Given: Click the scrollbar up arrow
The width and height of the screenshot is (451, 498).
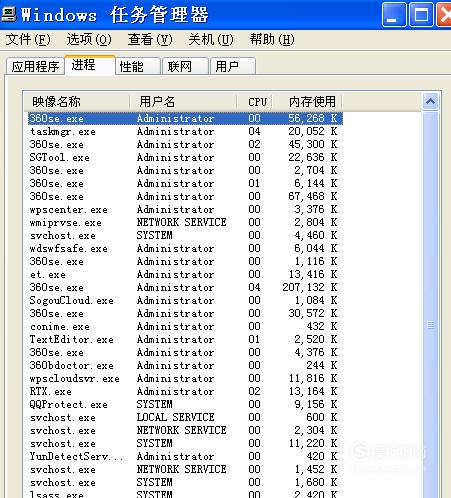Looking at the screenshot, I should pos(430,101).
